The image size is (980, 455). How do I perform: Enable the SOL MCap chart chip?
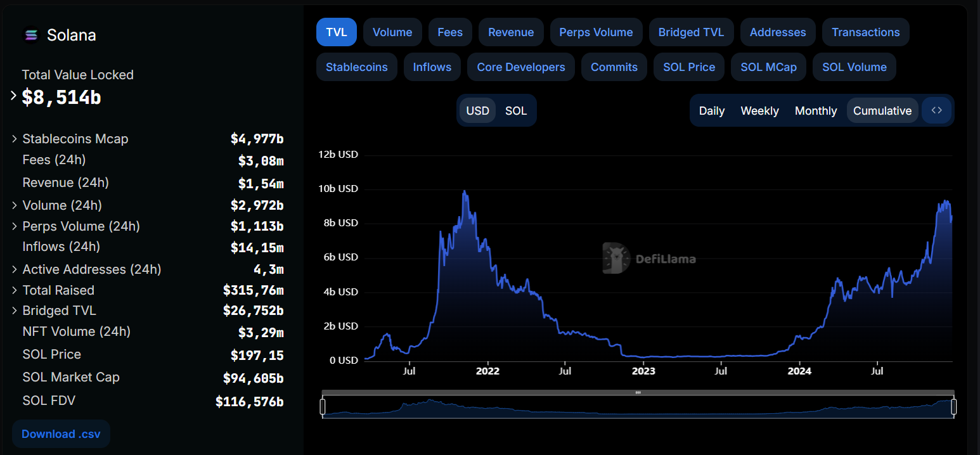point(768,67)
